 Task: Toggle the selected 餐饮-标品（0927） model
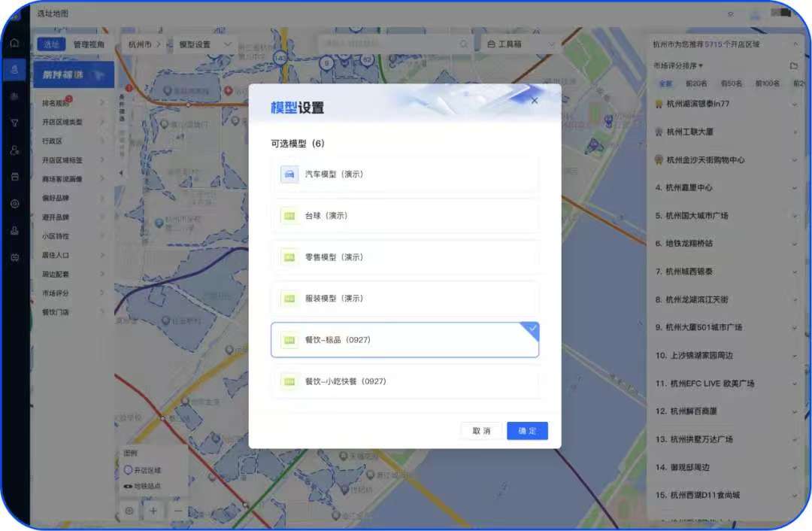pyautogui.click(x=404, y=340)
